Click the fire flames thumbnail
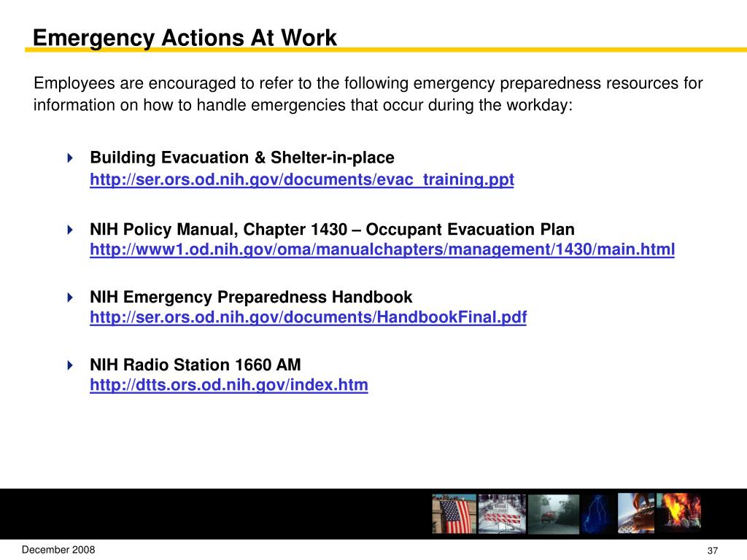Viewport: 747px width, 560px height. 679,512
